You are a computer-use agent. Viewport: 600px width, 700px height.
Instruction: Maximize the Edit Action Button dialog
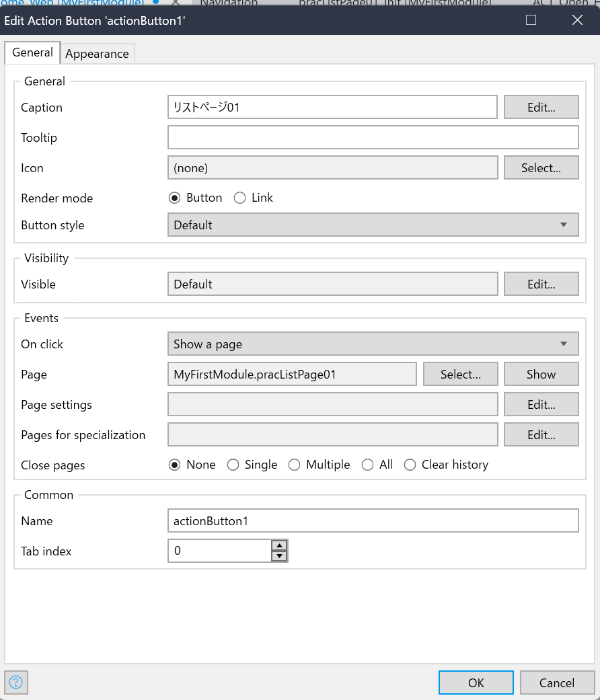tap(531, 20)
